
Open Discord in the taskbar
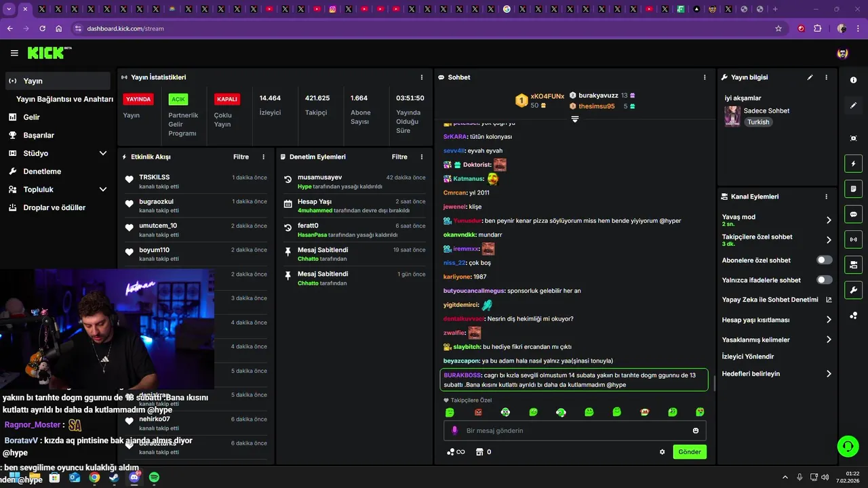click(134, 478)
